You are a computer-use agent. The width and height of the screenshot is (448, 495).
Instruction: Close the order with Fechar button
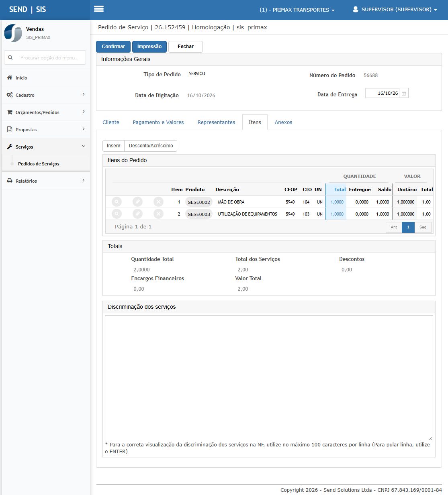(186, 47)
